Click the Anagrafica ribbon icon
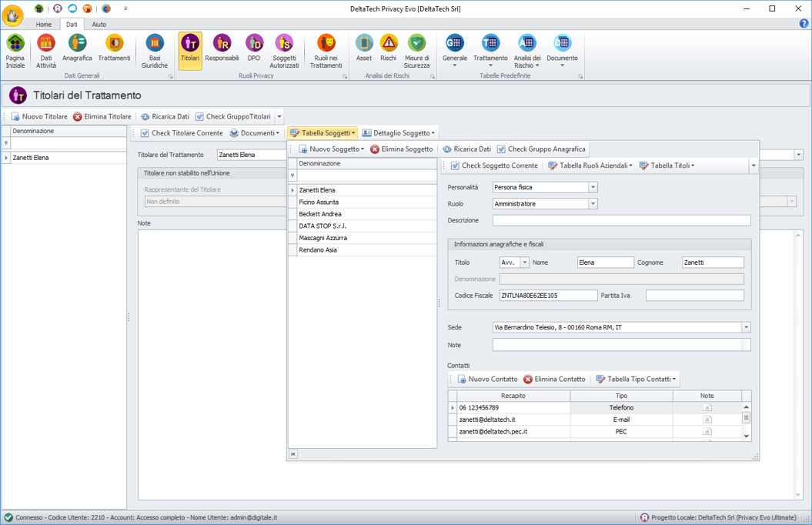The image size is (812, 525). coord(77,48)
